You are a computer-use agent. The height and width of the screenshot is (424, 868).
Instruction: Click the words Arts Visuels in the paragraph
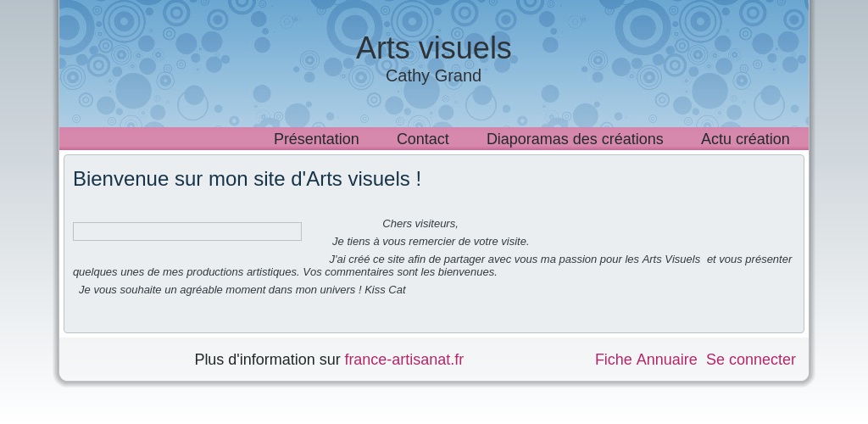[x=671, y=259]
